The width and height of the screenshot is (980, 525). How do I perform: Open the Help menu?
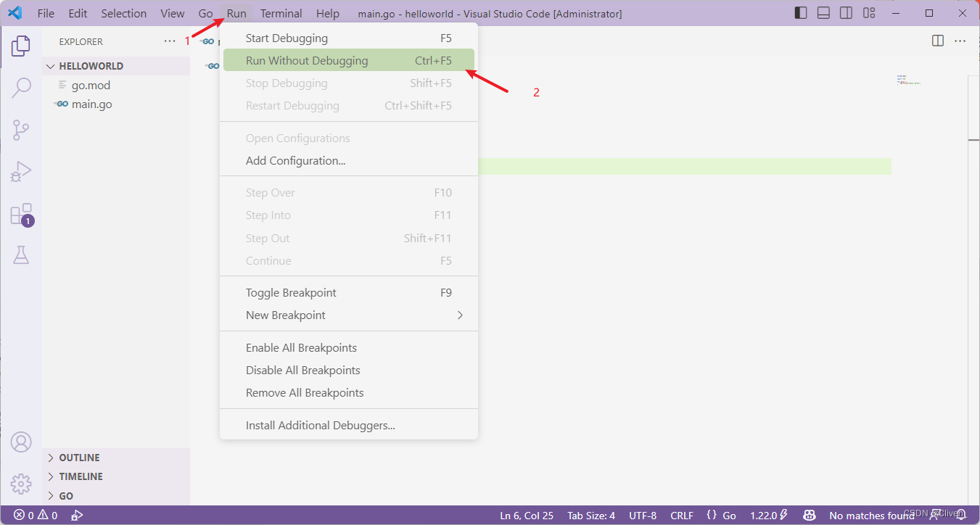[x=328, y=13]
